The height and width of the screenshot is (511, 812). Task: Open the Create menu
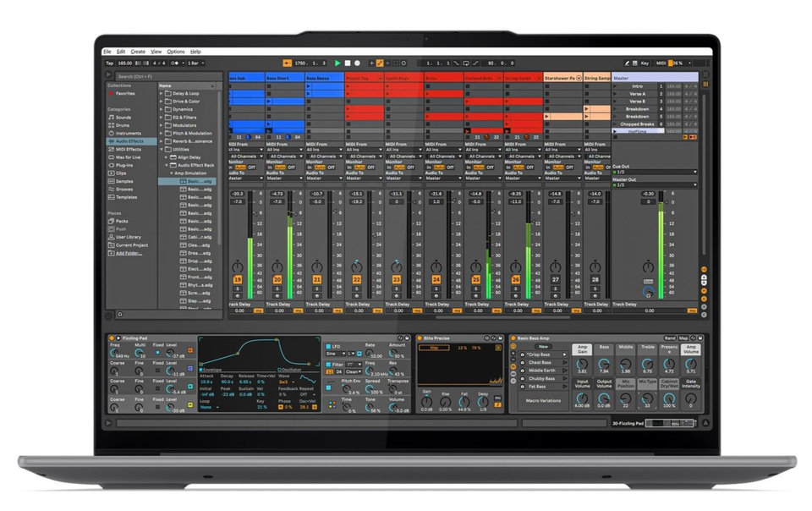tap(138, 52)
